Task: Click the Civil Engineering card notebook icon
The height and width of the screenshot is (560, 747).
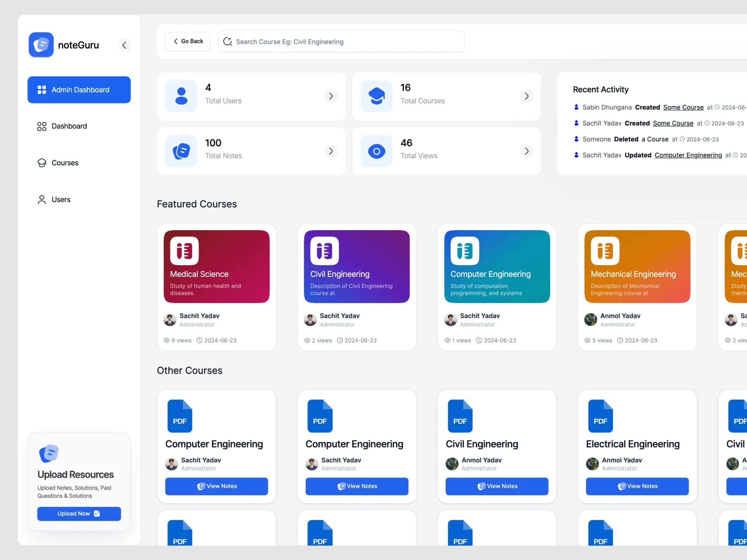Action: pos(324,251)
